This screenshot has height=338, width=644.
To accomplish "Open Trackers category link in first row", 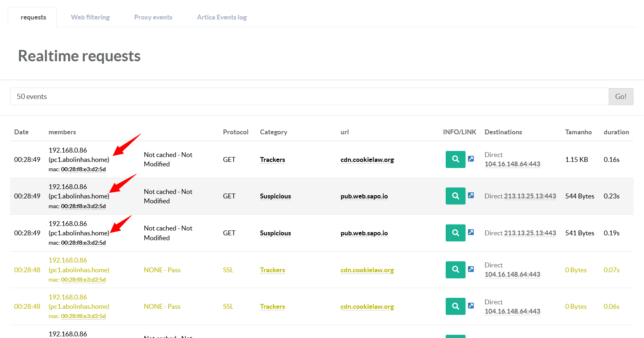I will [x=272, y=160].
